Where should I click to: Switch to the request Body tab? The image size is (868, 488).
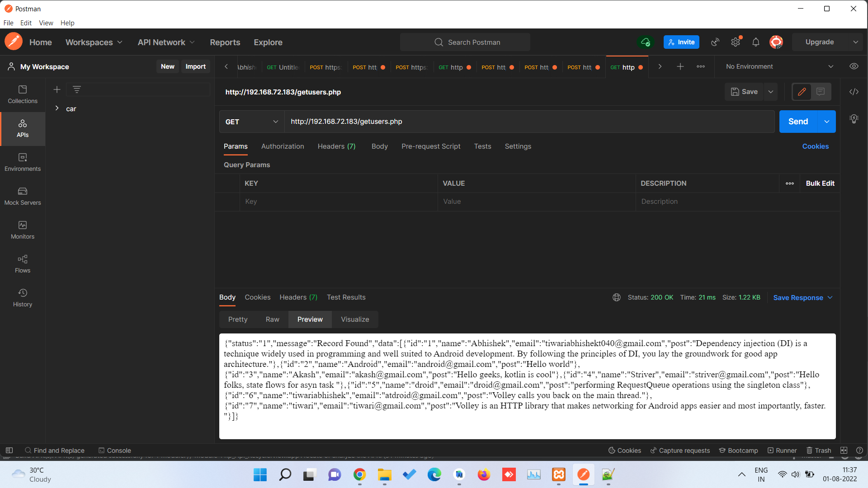[380, 146]
